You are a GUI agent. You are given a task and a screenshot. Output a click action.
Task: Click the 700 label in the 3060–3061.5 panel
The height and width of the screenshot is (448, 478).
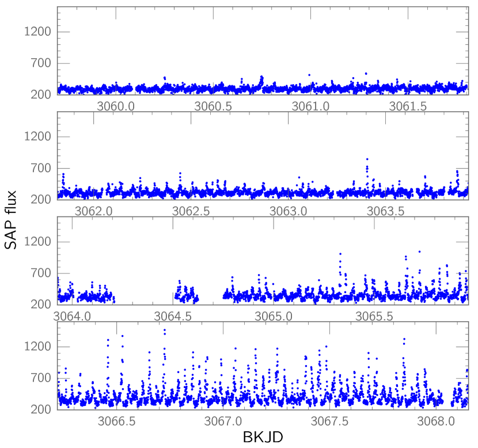[41, 63]
